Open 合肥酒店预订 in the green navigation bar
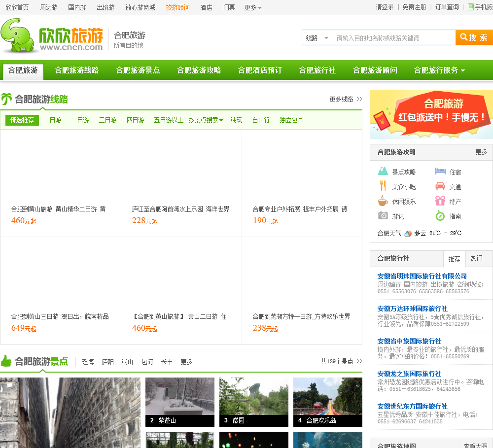The width and height of the screenshot is (493, 448). (260, 70)
